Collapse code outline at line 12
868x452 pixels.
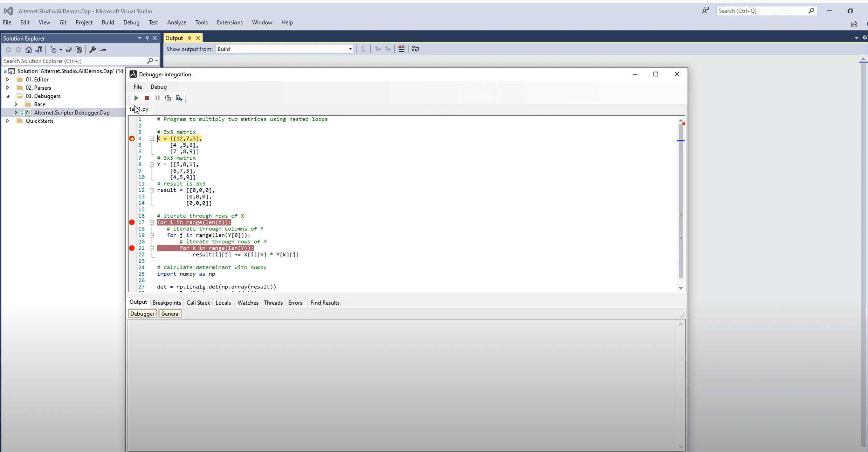[x=152, y=190]
